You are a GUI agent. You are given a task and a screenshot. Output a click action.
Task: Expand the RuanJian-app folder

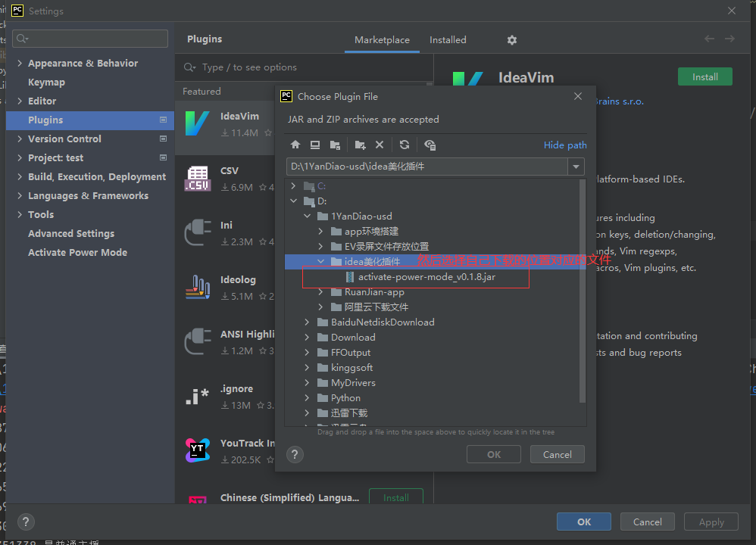(320, 292)
